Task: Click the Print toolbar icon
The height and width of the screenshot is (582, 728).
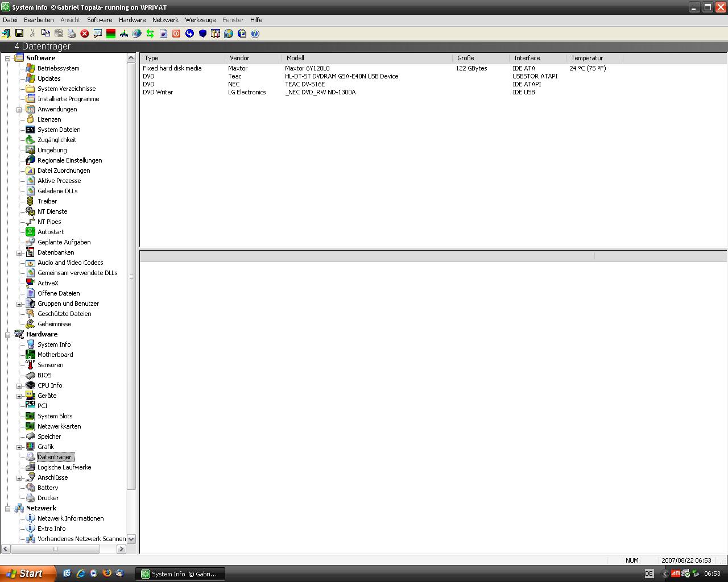Action: (x=72, y=34)
